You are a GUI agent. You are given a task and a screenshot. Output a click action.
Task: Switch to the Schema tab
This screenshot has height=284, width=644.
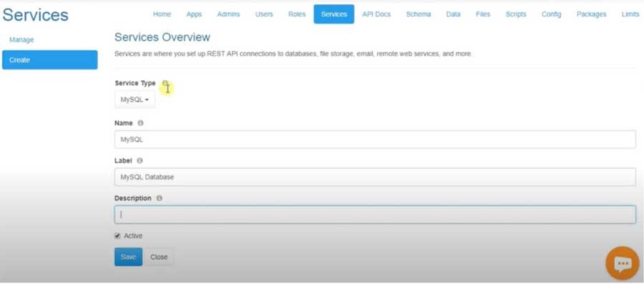click(419, 14)
